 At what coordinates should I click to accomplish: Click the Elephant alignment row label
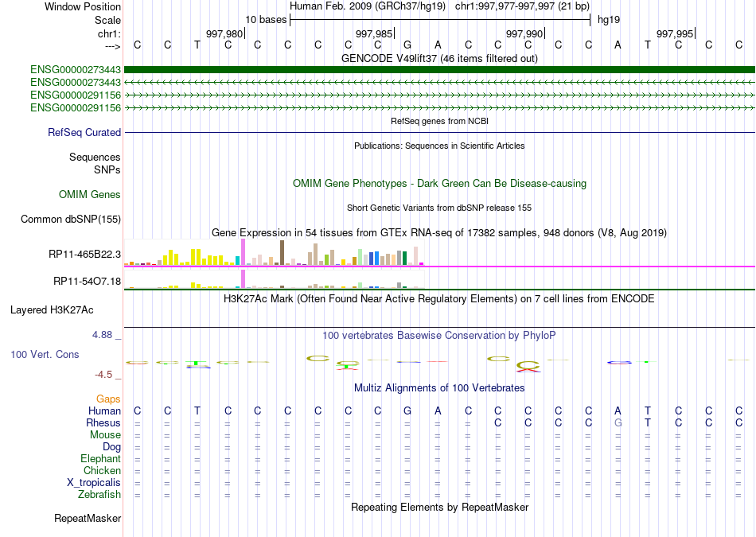pyautogui.click(x=100, y=458)
